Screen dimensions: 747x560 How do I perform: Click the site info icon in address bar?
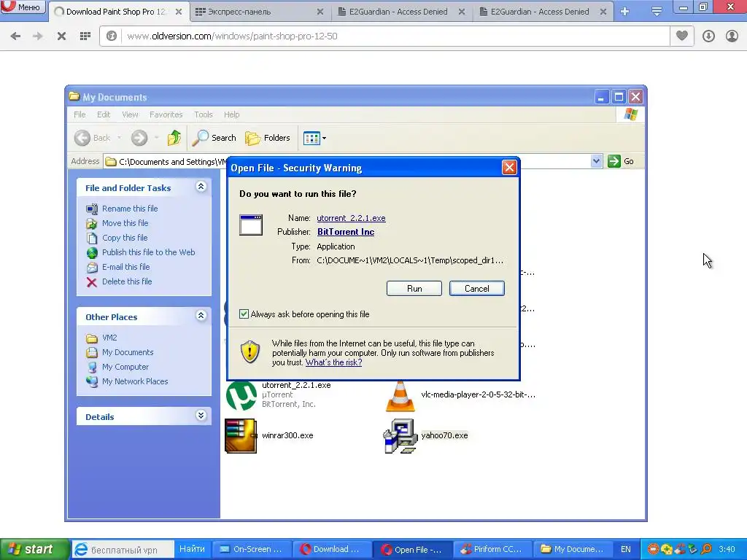112,36
